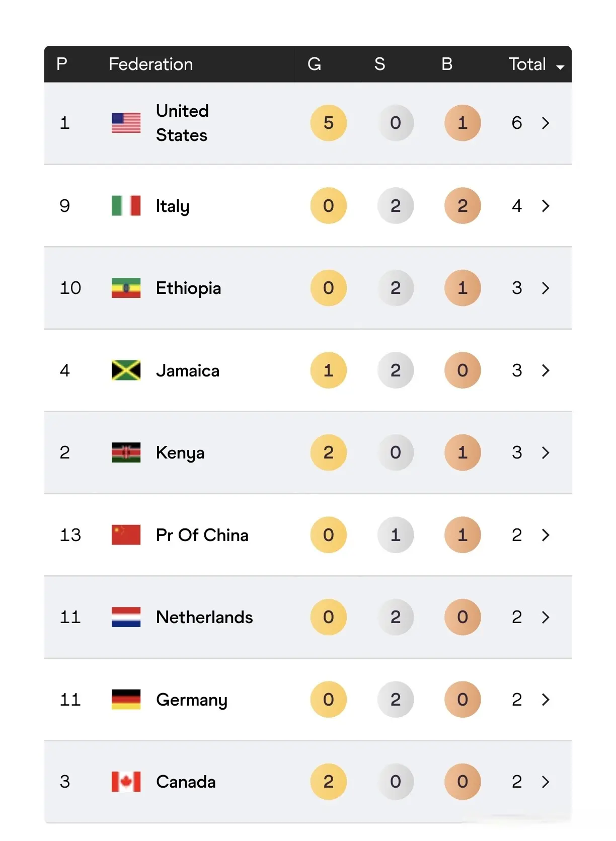Click United States gold medal count 5
Viewport: 616px width, 841px height.
click(x=328, y=123)
